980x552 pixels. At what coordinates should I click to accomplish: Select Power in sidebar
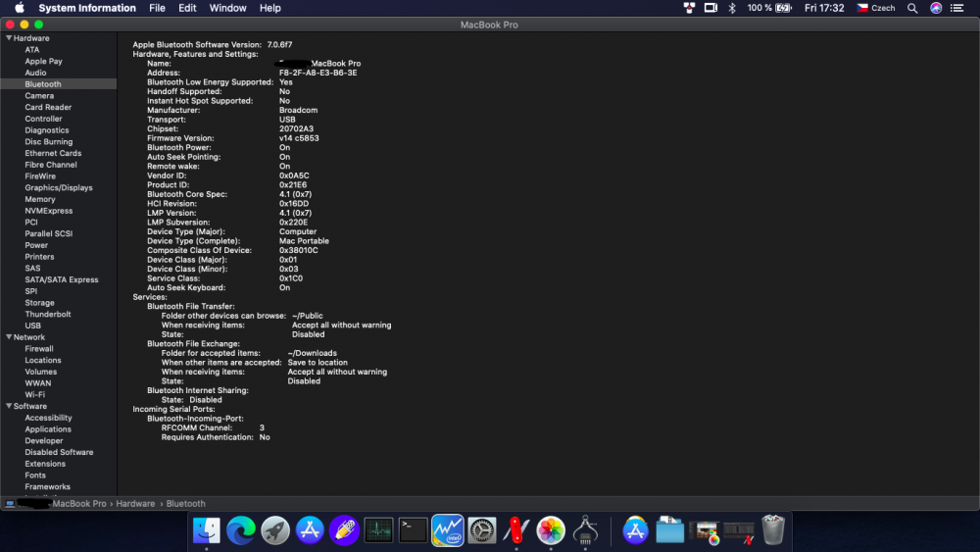click(36, 245)
